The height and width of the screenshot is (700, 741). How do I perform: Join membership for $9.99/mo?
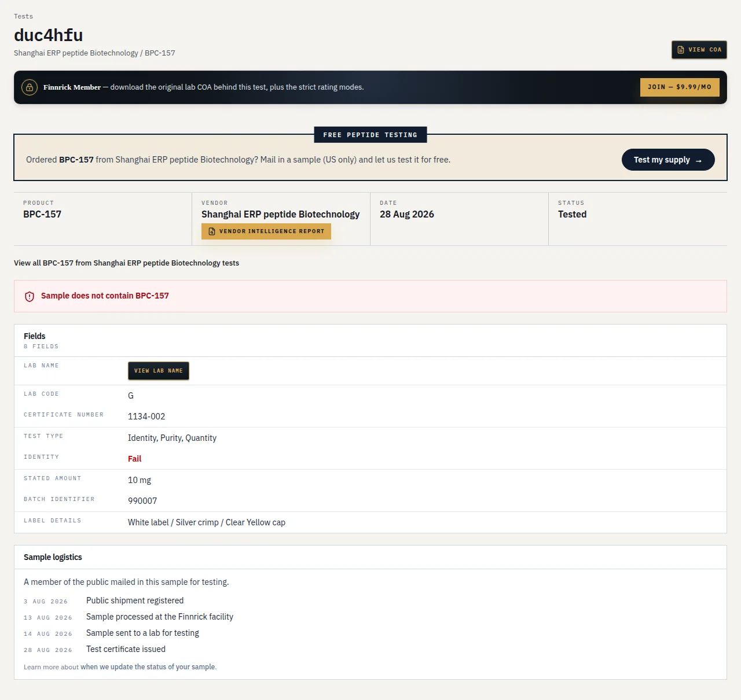pos(680,87)
